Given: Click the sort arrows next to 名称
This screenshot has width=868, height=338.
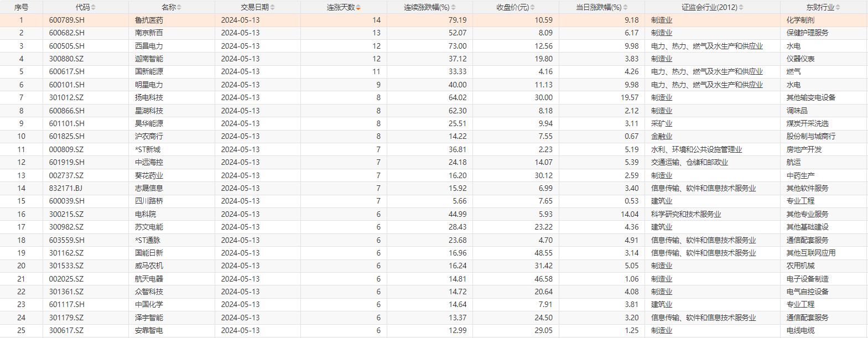Looking at the screenshot, I should [x=179, y=7].
